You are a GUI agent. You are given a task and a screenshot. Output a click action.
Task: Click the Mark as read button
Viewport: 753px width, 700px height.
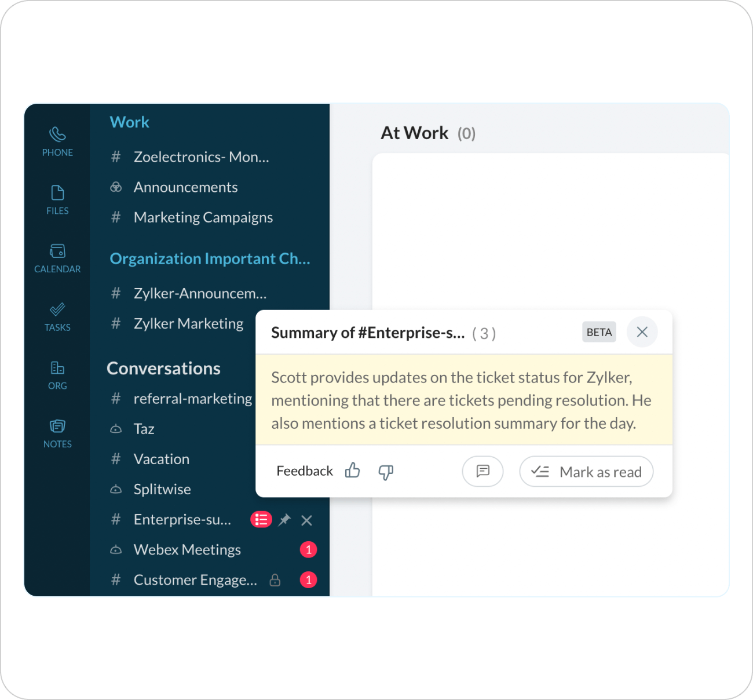click(x=586, y=471)
